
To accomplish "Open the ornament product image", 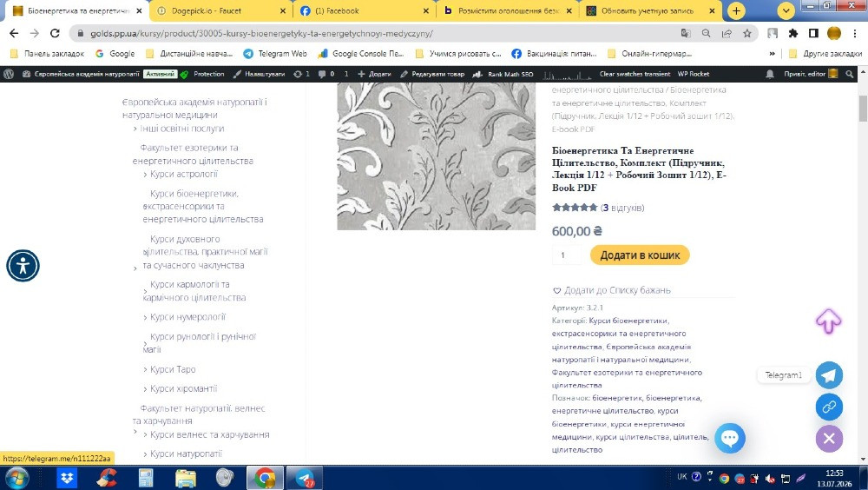I will tap(437, 156).
